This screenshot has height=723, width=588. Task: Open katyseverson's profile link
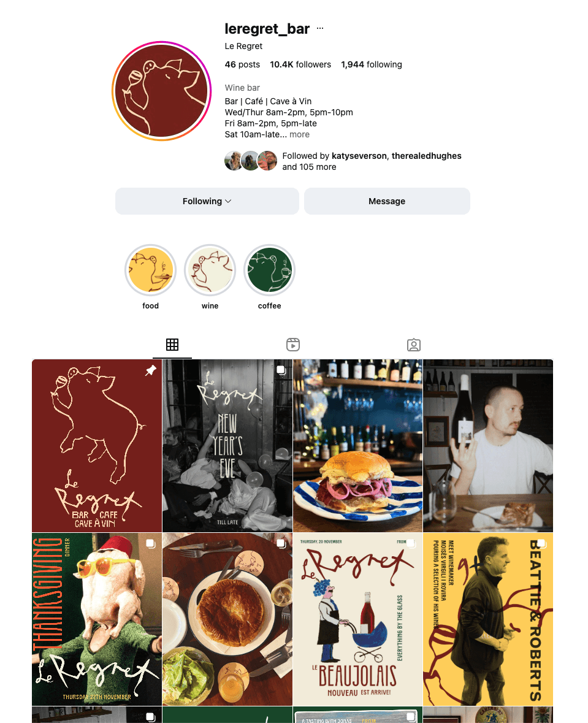click(x=359, y=156)
